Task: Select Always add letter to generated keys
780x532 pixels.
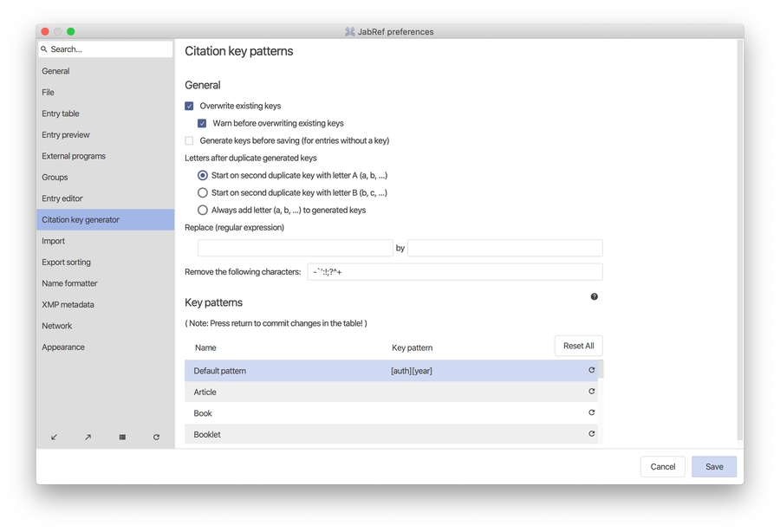Action: (x=202, y=209)
